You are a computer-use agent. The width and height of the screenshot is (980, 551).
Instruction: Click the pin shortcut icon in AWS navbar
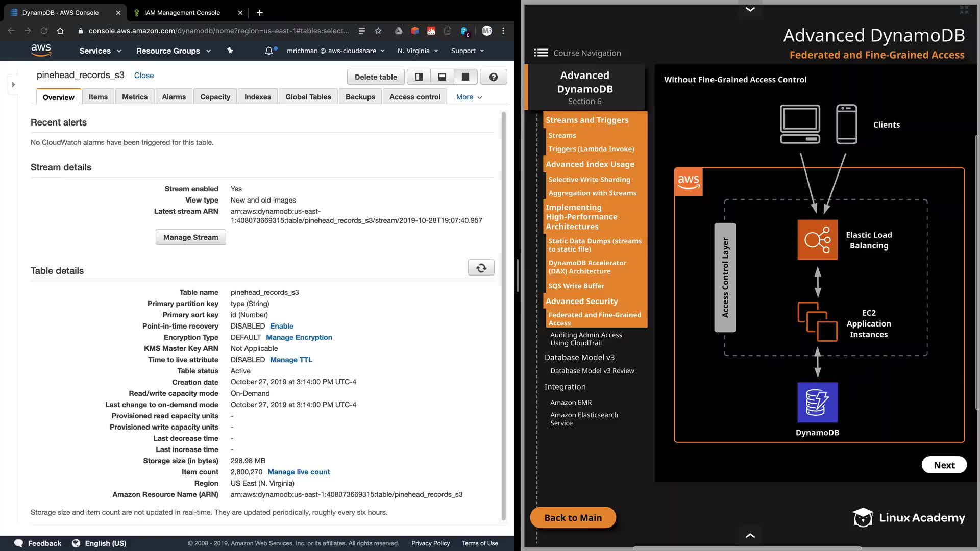point(230,51)
